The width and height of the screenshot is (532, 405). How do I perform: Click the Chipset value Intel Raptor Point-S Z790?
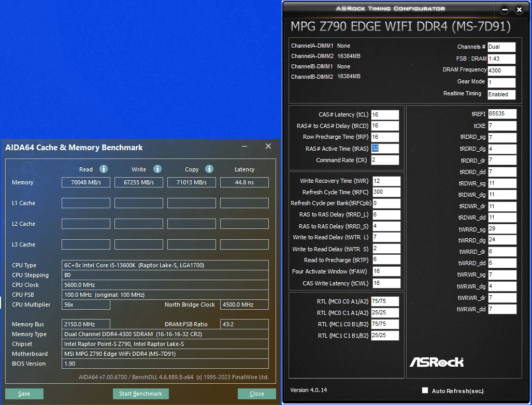tap(165, 344)
